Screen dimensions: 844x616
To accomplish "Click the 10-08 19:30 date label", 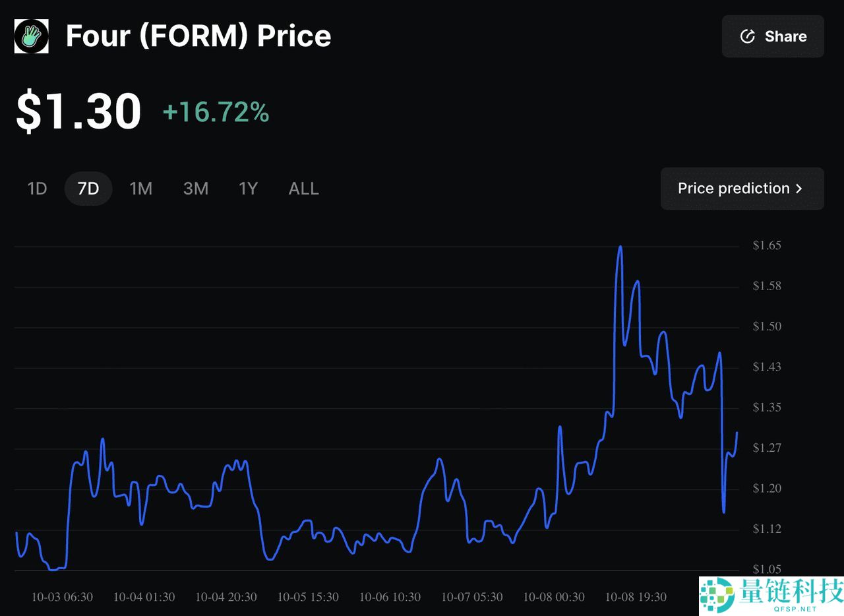I will tap(636, 597).
